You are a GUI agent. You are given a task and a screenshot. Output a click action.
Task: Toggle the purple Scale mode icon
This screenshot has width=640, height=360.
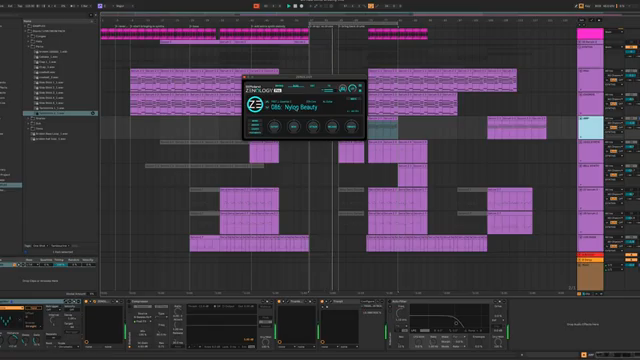pos(100,6)
